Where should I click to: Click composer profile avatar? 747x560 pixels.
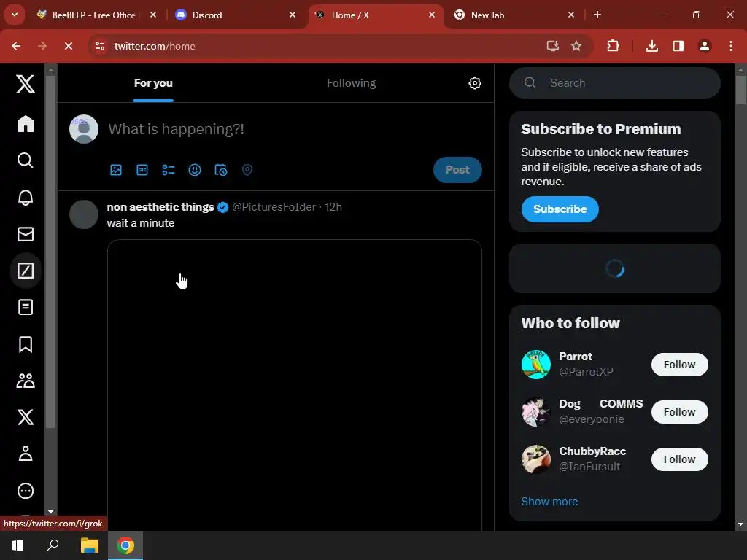click(84, 129)
